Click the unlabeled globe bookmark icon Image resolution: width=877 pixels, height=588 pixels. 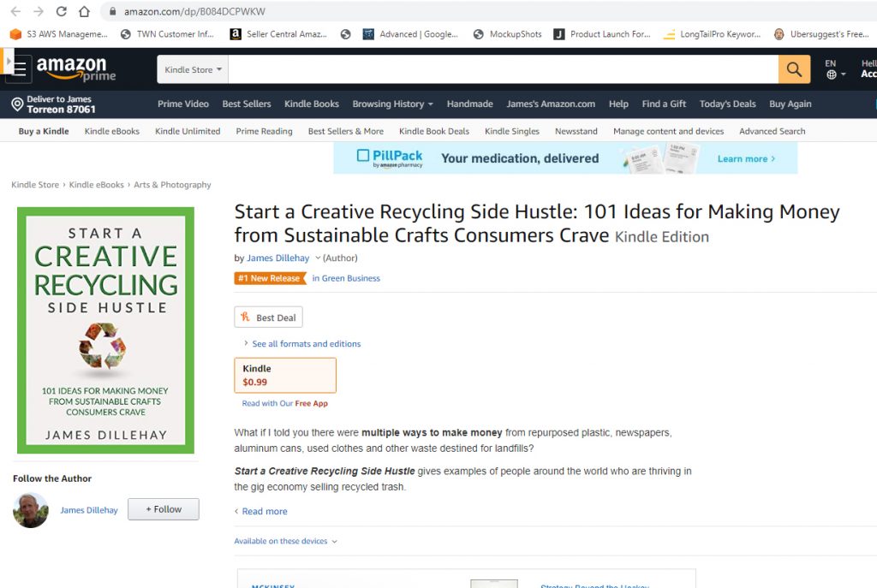tap(346, 34)
